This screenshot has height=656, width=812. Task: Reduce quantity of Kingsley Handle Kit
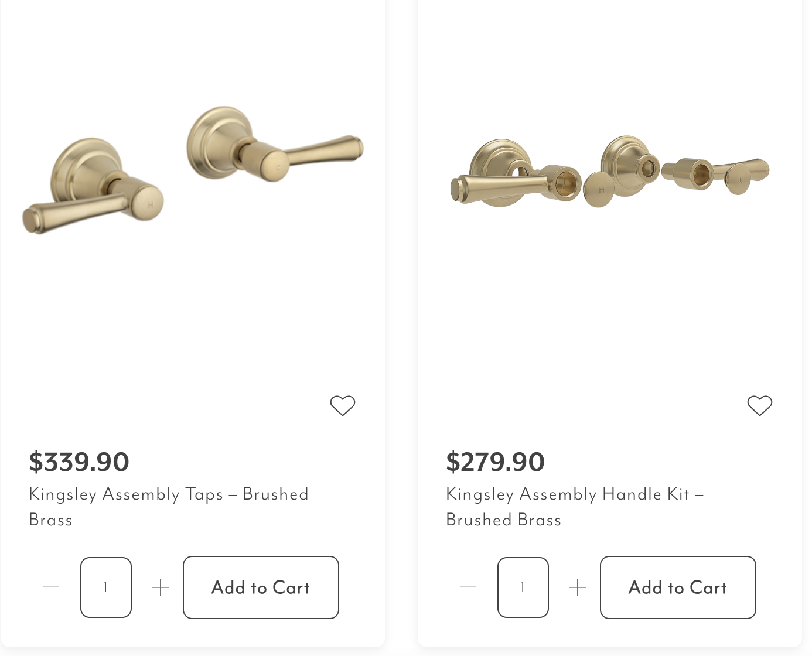468,587
